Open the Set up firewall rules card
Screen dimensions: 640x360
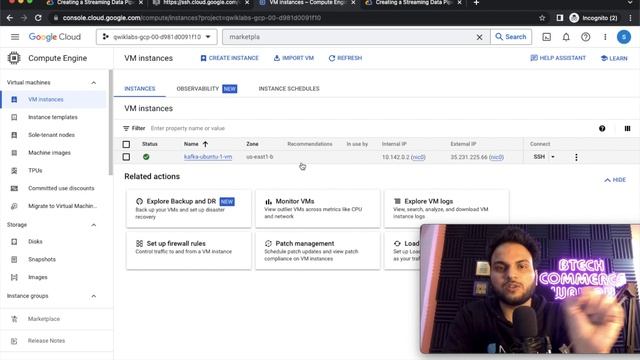(x=189, y=250)
